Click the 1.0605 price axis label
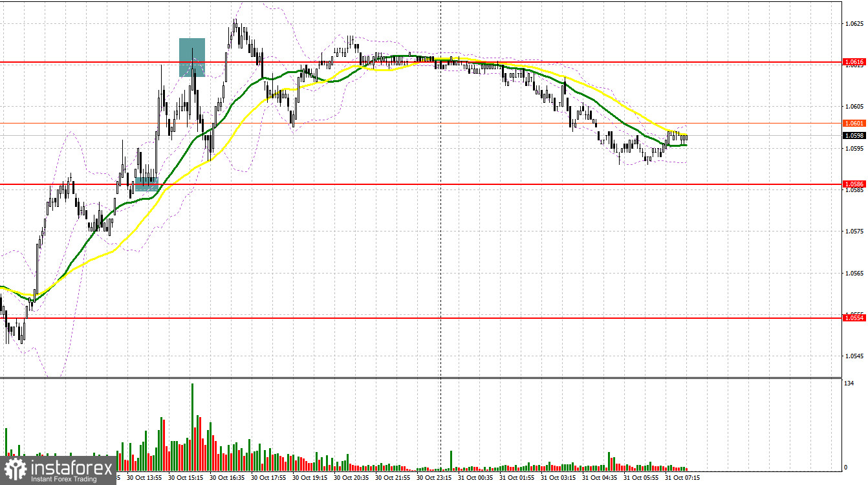The height and width of the screenshot is (485, 868). click(x=854, y=107)
